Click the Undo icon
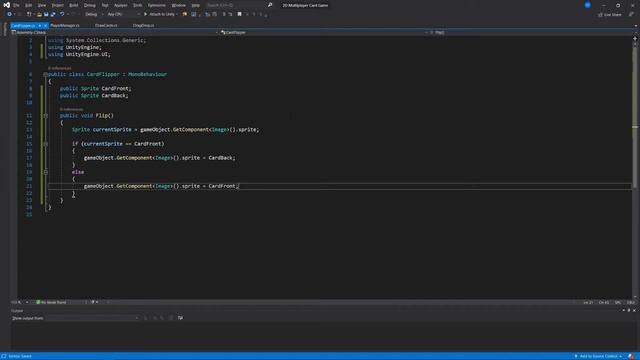The image size is (640, 360). [x=62, y=14]
